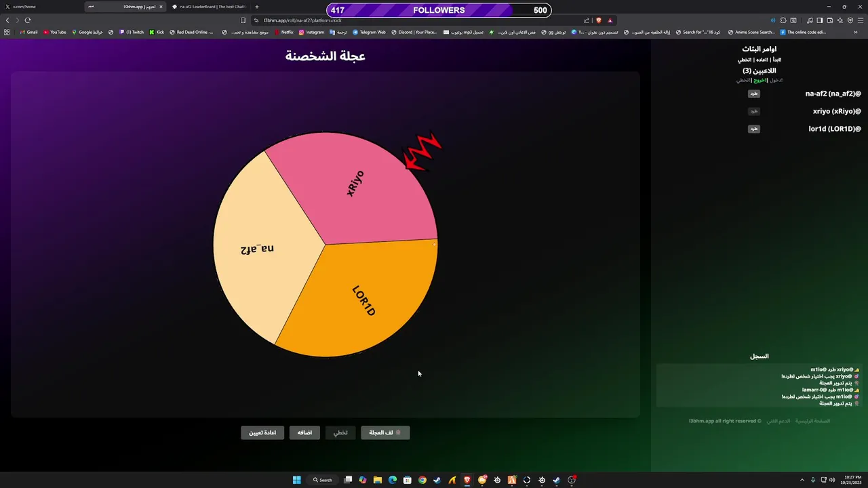Click the disabled skip button تخطي
This screenshot has width=868, height=488.
coord(340,432)
